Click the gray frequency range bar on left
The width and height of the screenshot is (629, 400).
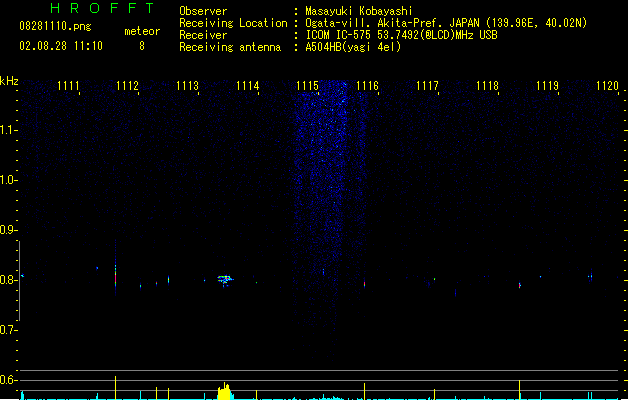(19, 281)
